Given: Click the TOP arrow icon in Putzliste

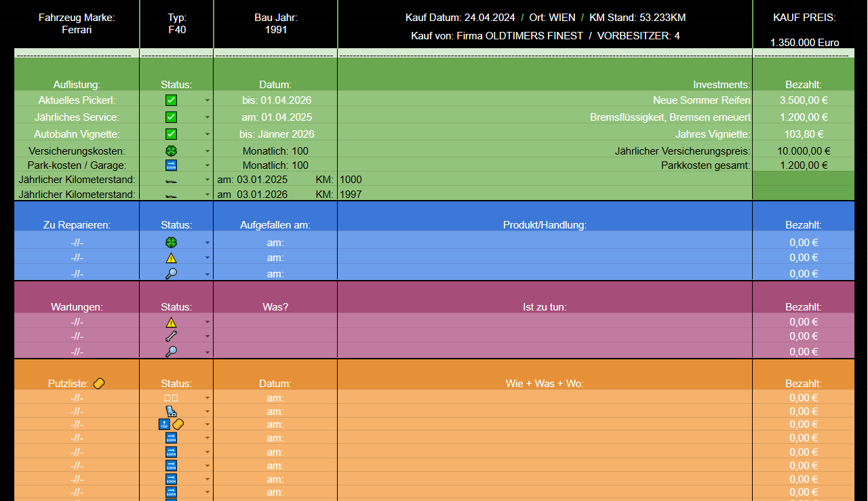Looking at the screenshot, I should click(163, 424).
